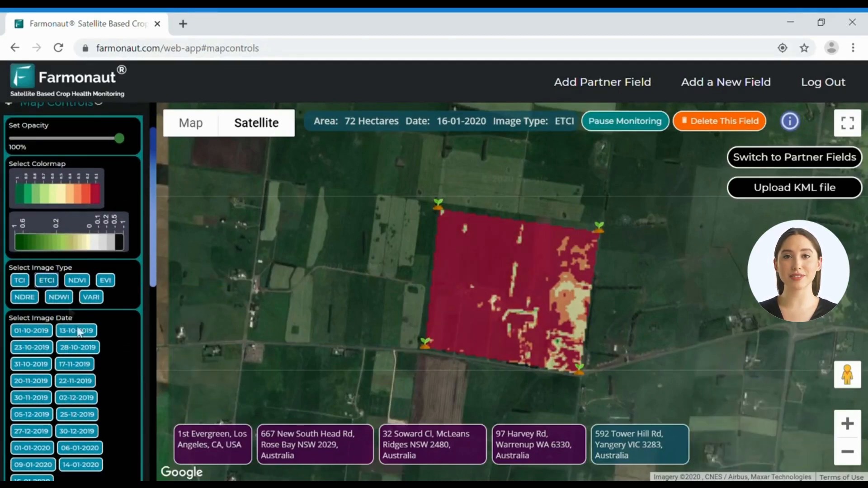Choose image date 17-11-2019
Screen dimensions: 868x488
(75, 364)
